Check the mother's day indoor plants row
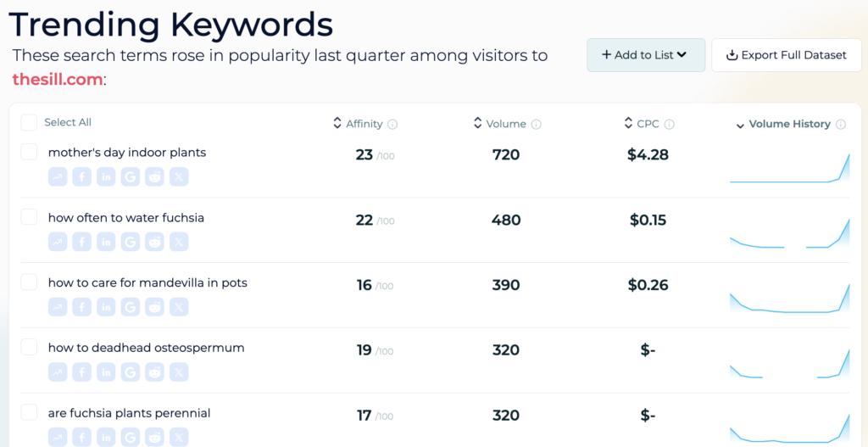 point(29,151)
